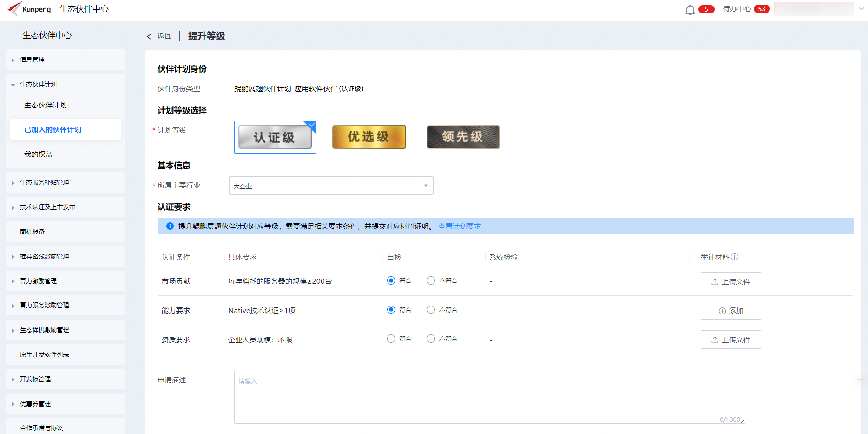Click the blue info icon in the notice bar

coord(170,226)
